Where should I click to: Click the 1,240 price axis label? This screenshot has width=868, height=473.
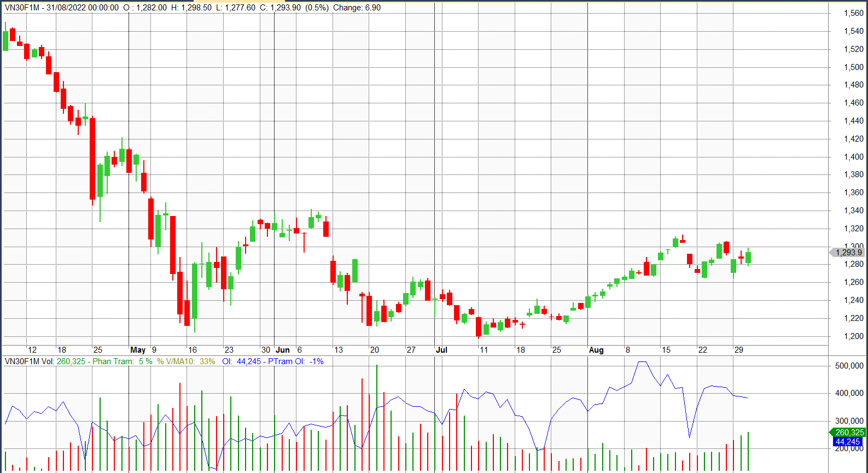point(854,300)
